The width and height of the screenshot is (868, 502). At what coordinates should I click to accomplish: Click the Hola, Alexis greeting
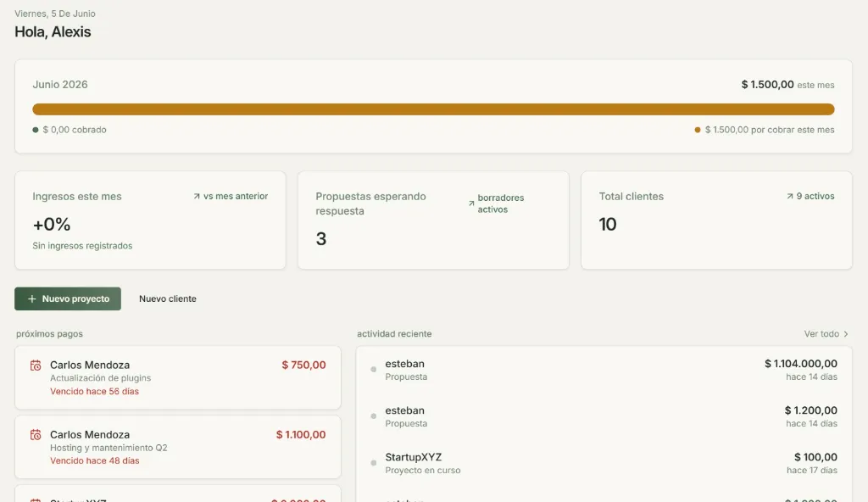pos(53,31)
